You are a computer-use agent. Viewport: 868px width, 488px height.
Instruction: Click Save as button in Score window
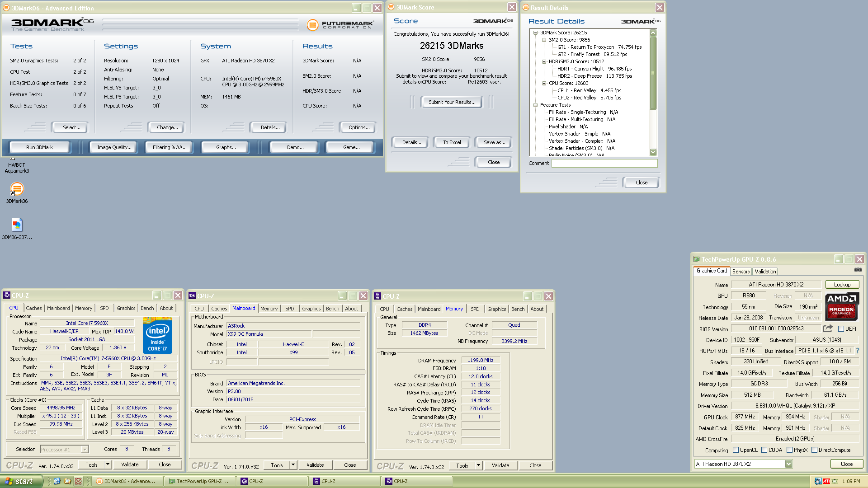(x=494, y=142)
